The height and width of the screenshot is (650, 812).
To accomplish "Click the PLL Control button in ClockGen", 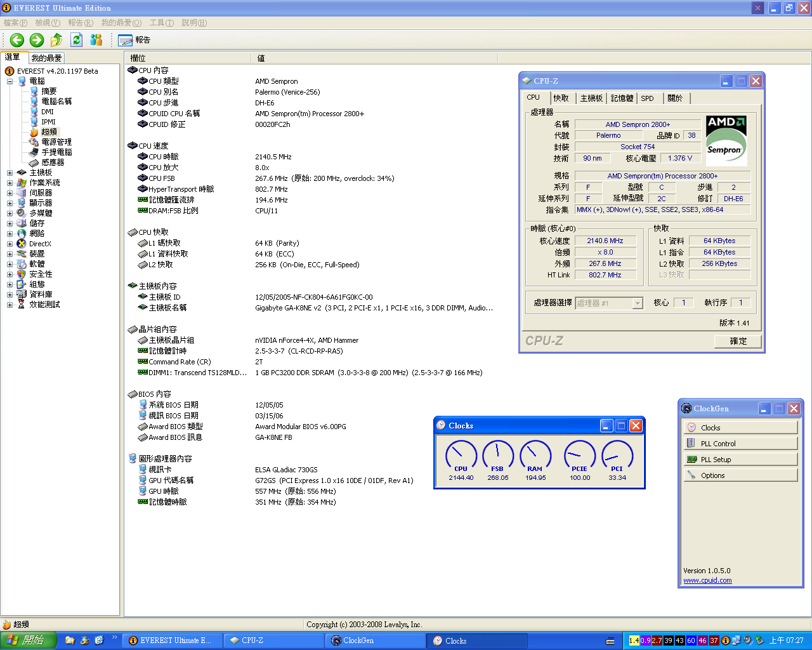I will pos(741,444).
